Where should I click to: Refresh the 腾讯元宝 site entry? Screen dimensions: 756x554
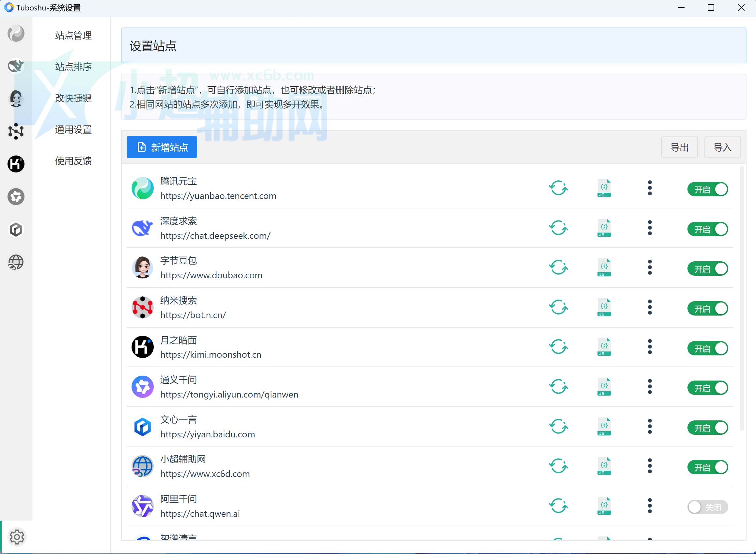tap(558, 188)
